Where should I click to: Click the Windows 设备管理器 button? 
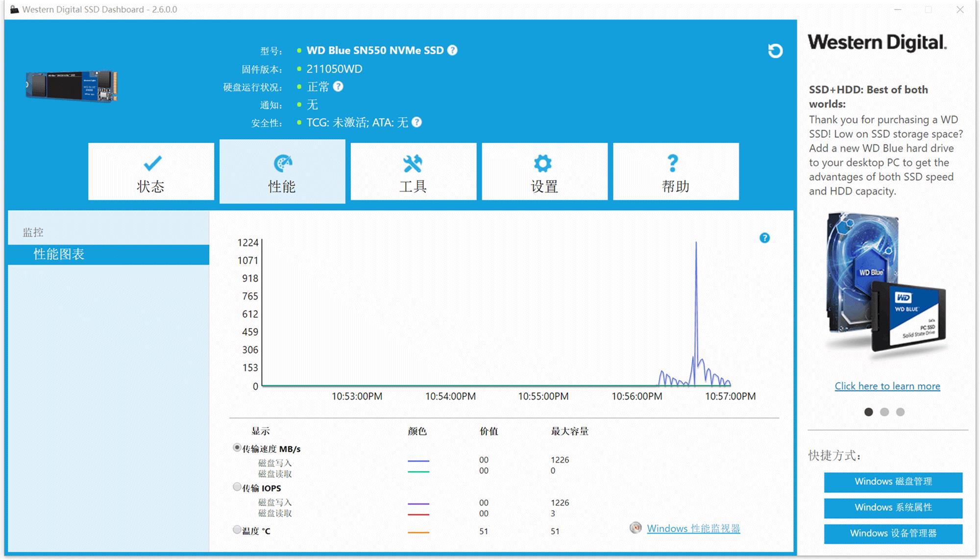click(x=893, y=534)
